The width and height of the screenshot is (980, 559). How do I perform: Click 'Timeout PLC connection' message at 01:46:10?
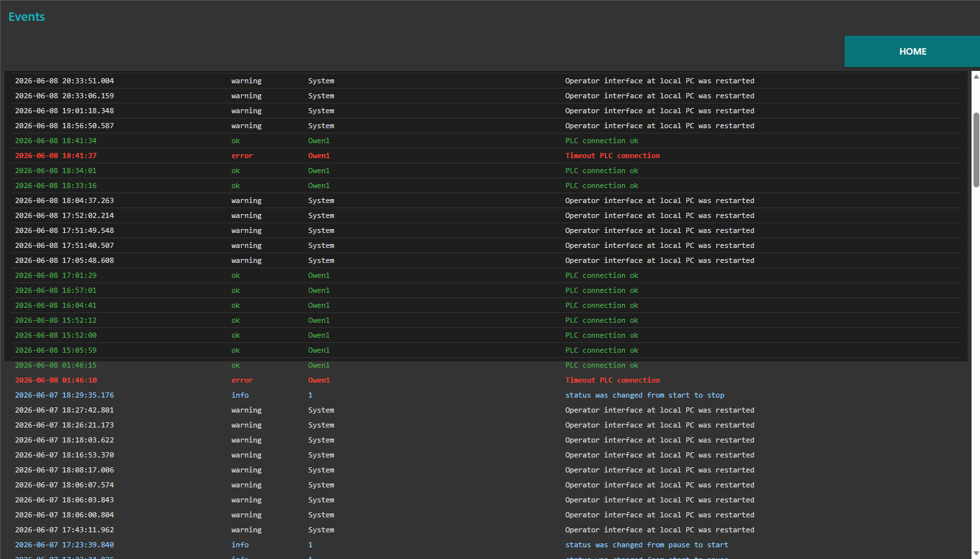click(x=613, y=380)
